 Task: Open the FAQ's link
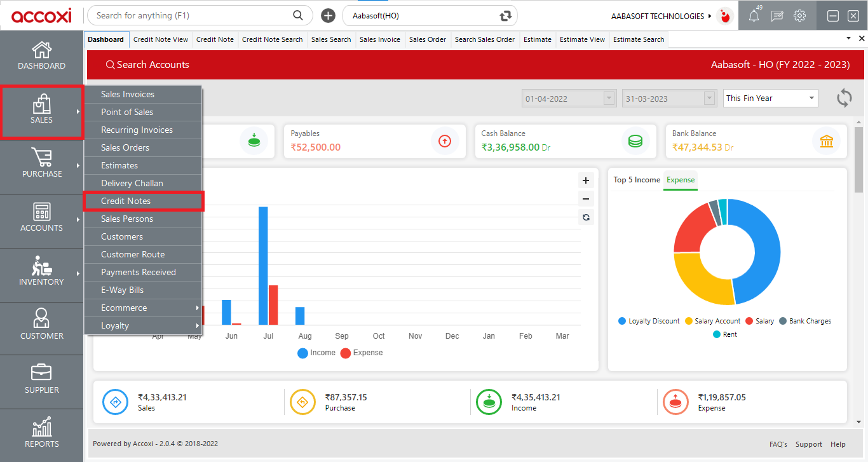click(x=778, y=444)
